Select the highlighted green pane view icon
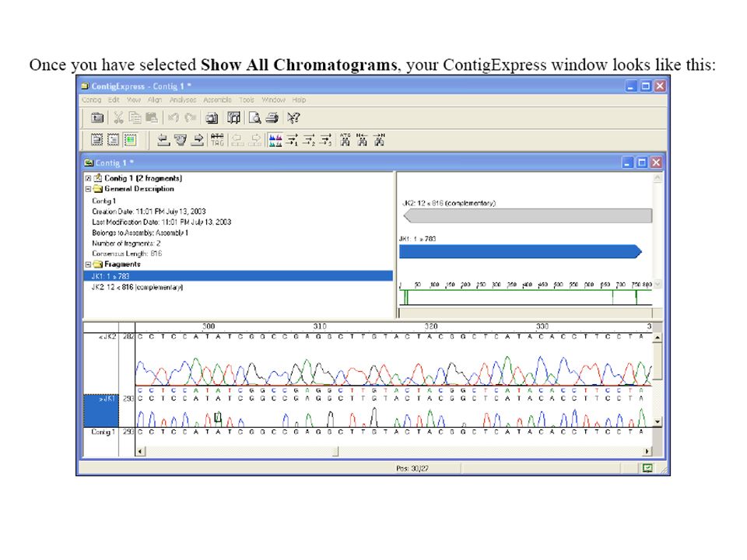The height and width of the screenshot is (560, 747). click(130, 140)
